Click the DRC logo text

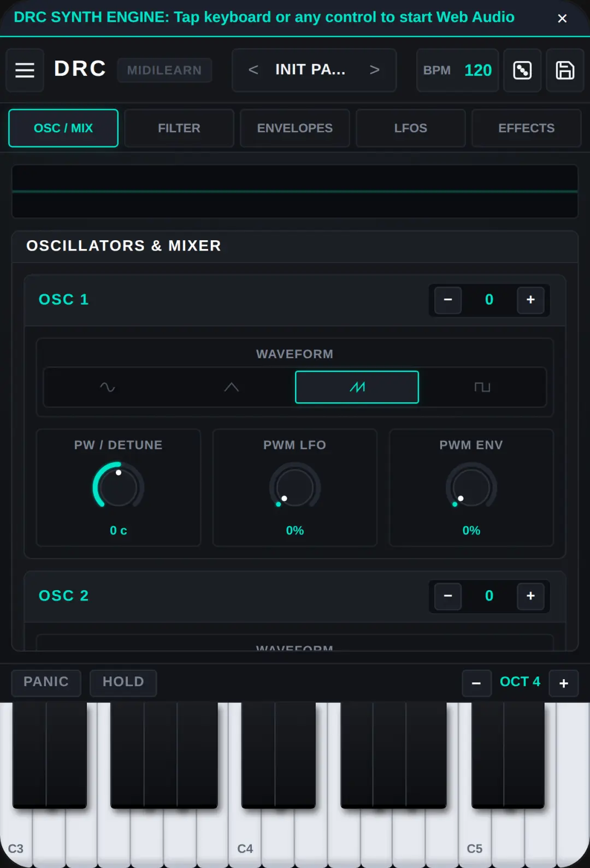(x=80, y=69)
